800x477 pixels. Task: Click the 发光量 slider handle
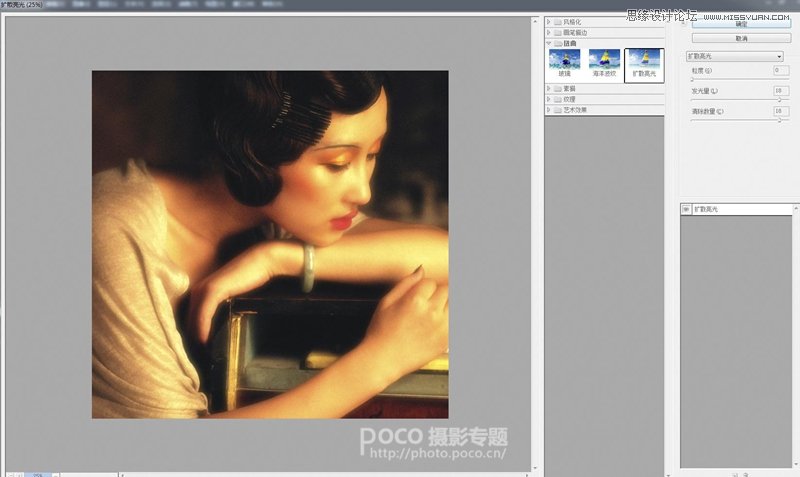coord(780,100)
